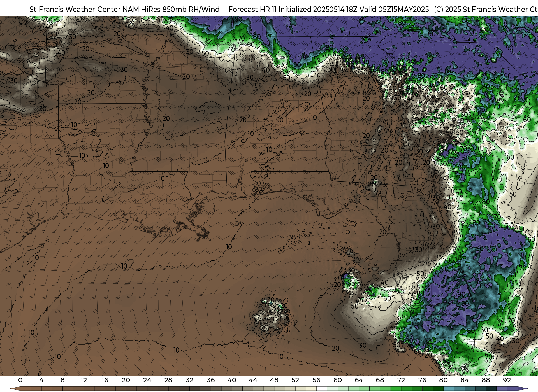The height and width of the screenshot is (392, 538).
Task: Click the colorbar tick label 84
Action: pyautogui.click(x=465, y=380)
